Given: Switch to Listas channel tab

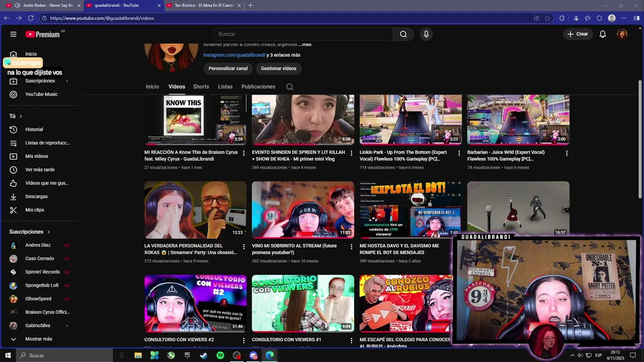Looking at the screenshot, I should (225, 86).
